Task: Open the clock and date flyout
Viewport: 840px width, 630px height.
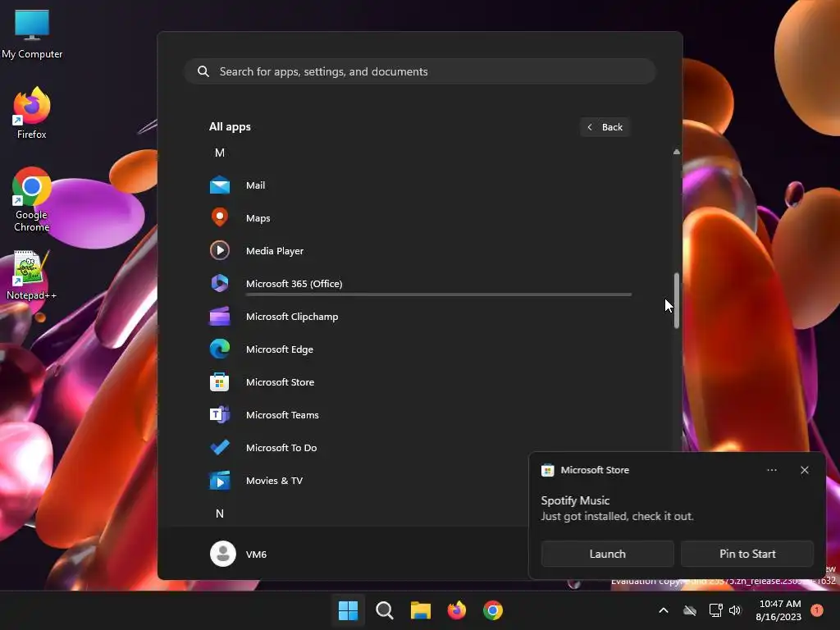Action: click(x=778, y=610)
